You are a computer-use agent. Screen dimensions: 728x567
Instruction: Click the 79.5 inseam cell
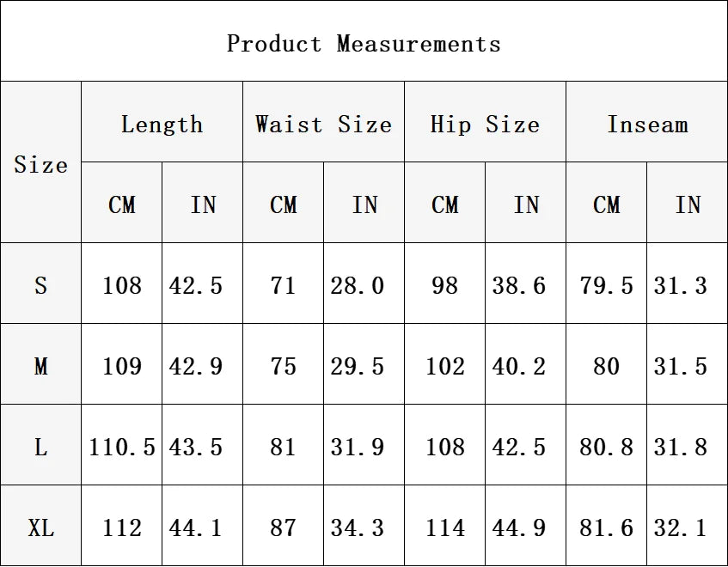point(606,283)
